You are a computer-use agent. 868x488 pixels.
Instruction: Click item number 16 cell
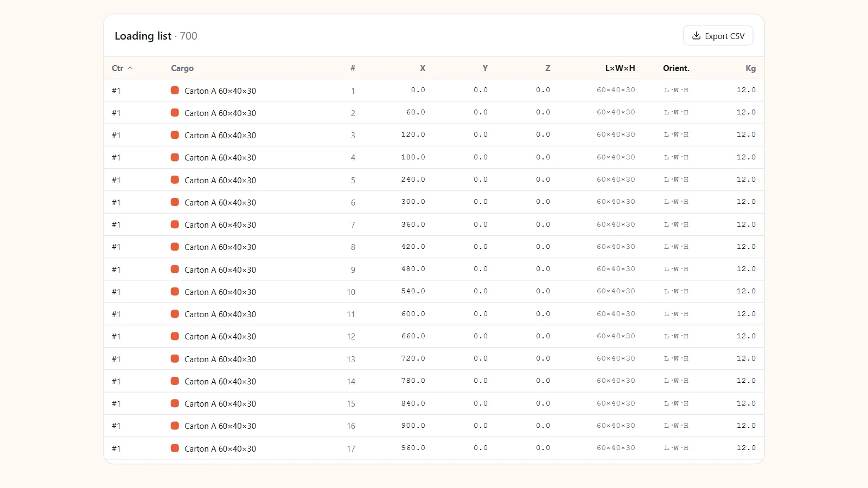coord(351,426)
